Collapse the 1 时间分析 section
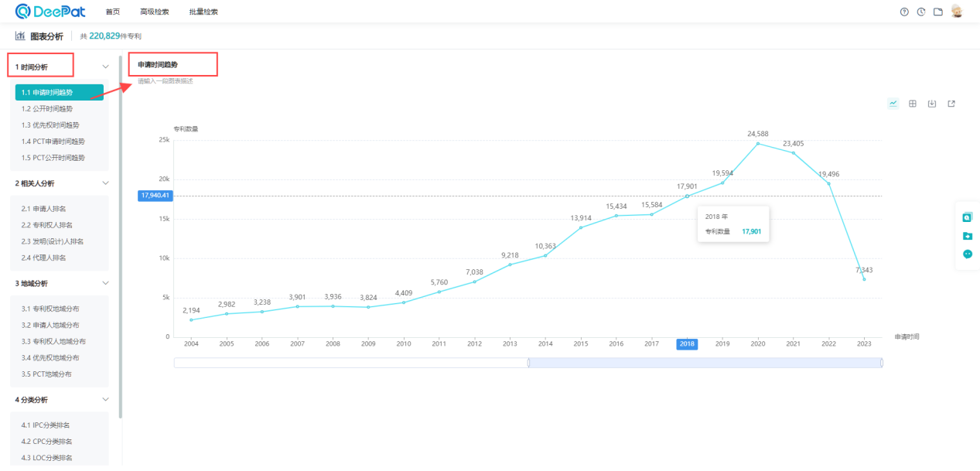This screenshot has height=471, width=980. [106, 67]
